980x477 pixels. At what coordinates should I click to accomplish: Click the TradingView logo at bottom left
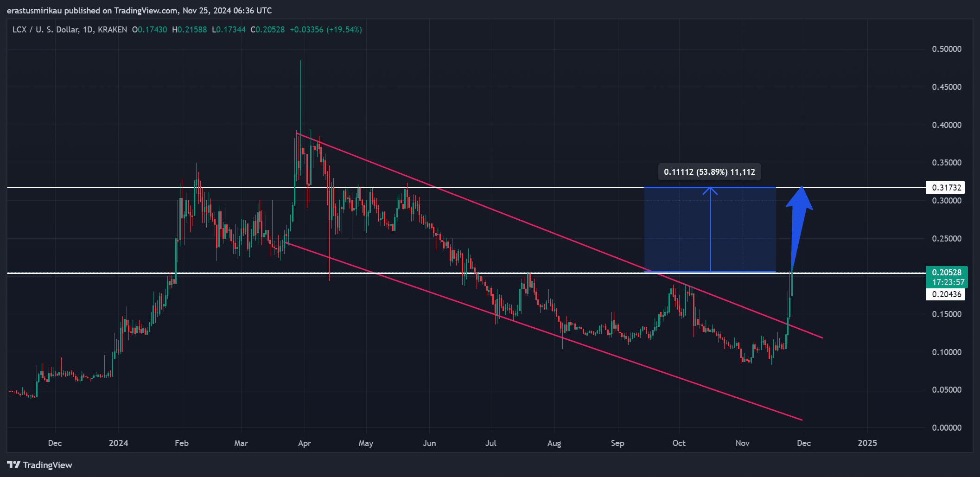tap(40, 465)
